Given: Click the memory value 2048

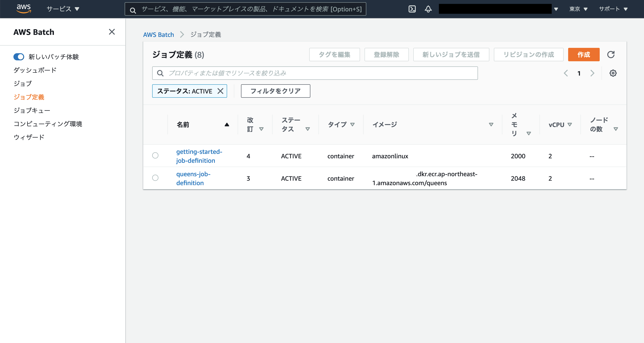Looking at the screenshot, I should [518, 178].
